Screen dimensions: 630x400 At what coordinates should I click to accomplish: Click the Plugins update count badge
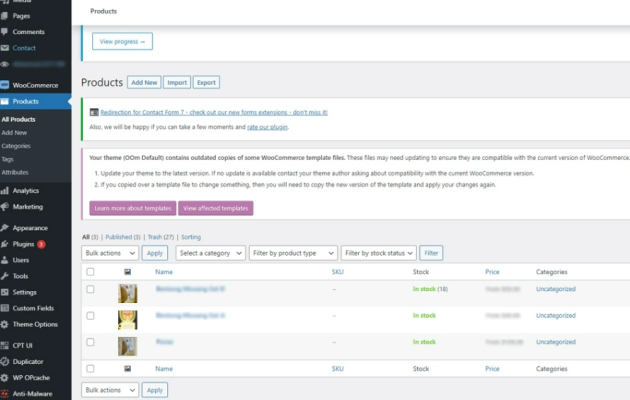coord(41,244)
